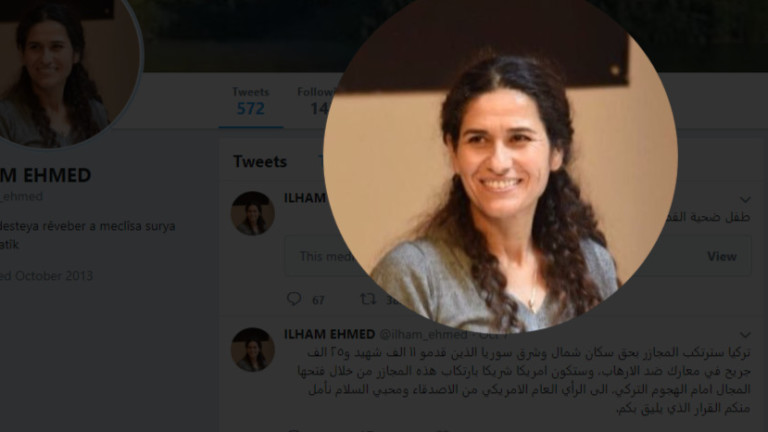The height and width of the screenshot is (432, 768).
Task: Expand the second tweet's chevron menu
Action: pyautogui.click(x=745, y=335)
